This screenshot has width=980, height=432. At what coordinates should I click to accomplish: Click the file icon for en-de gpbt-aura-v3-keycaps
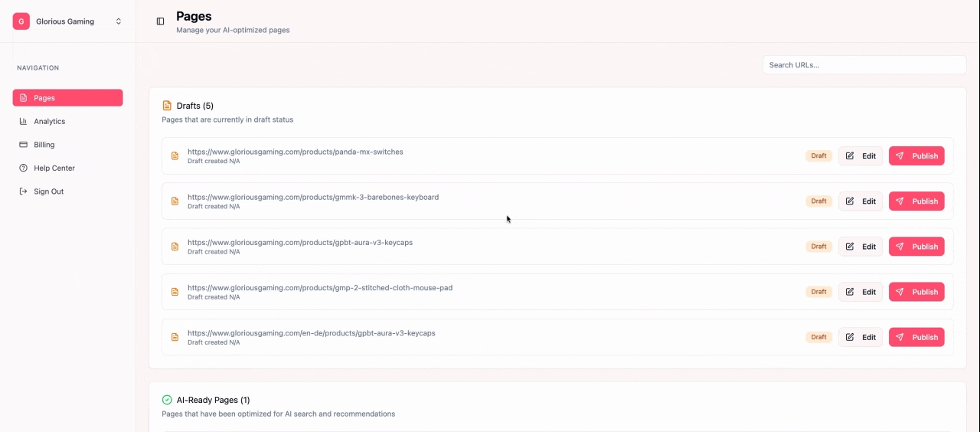[x=175, y=337]
